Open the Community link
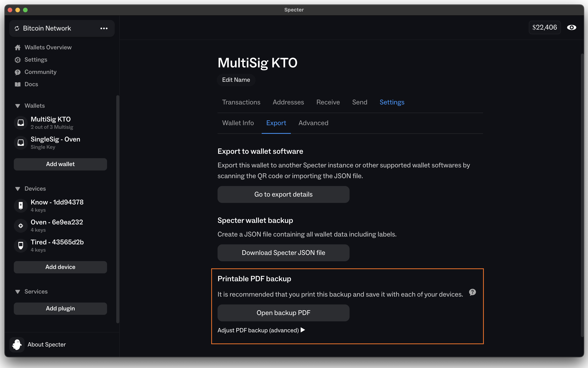Viewport: 588px width, 368px height. (x=40, y=72)
